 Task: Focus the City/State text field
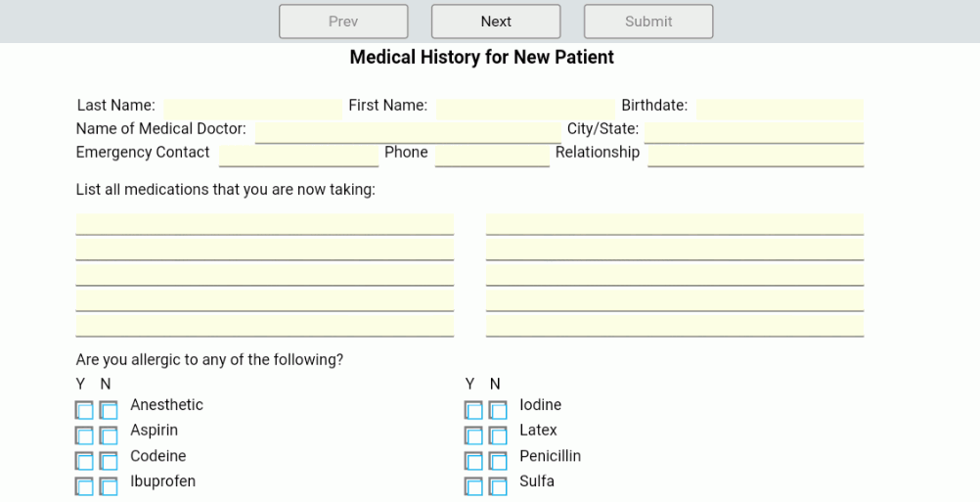tap(754, 132)
